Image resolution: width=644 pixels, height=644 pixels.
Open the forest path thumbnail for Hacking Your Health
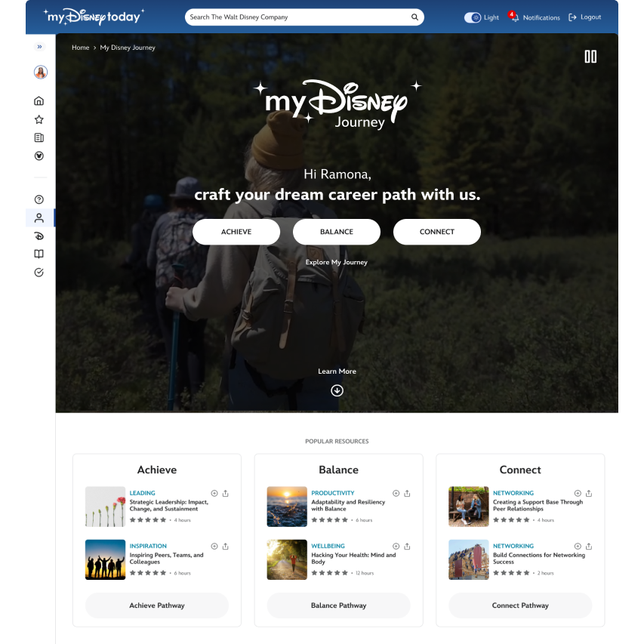click(x=287, y=559)
